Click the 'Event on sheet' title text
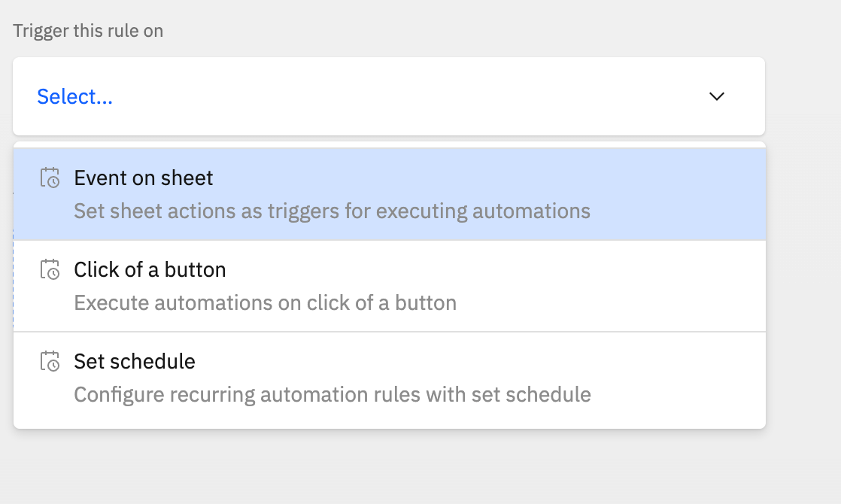This screenshot has width=841, height=504. 143,178
